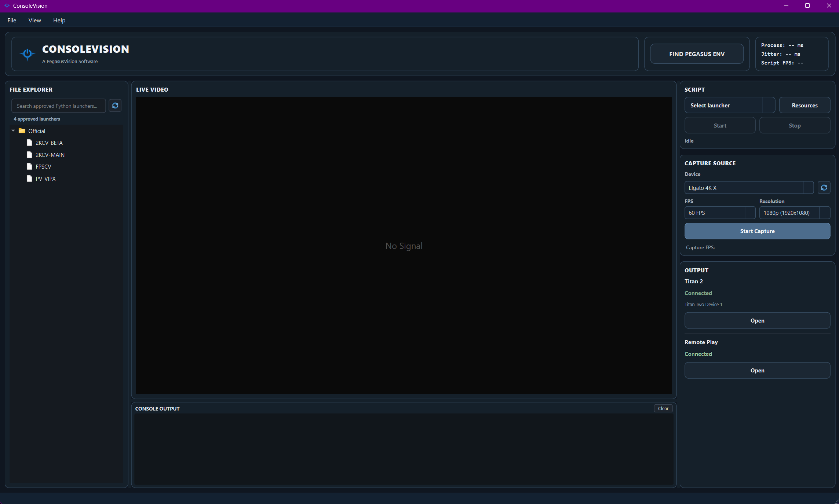Click the launcher search field
This screenshot has height=504, width=839.
coord(58,106)
